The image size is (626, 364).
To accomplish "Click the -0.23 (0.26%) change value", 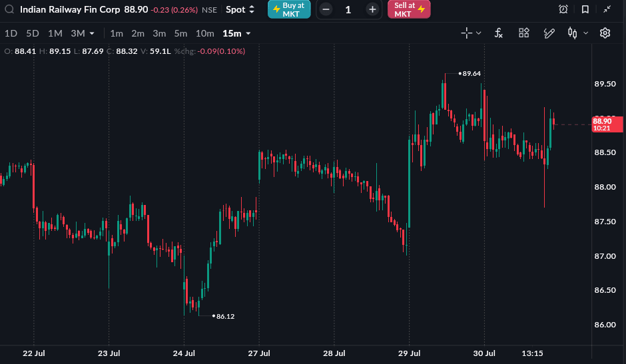I will pyautogui.click(x=174, y=10).
